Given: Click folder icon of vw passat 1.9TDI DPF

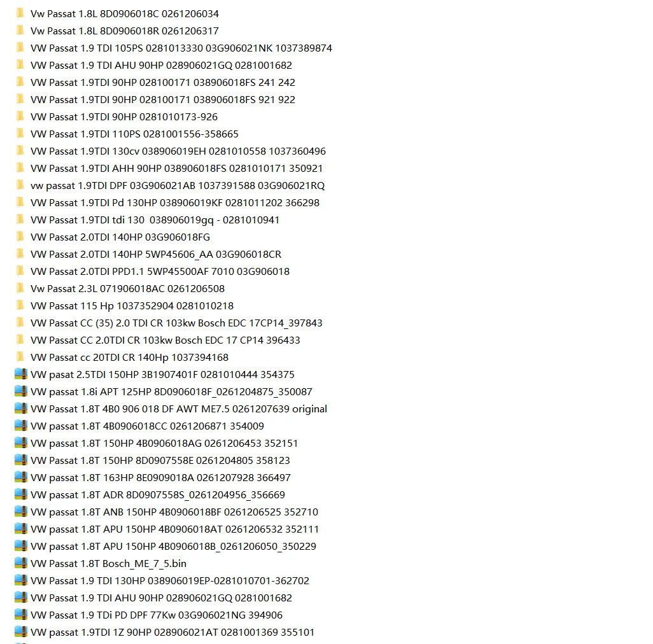Looking at the screenshot, I should click(20, 185).
